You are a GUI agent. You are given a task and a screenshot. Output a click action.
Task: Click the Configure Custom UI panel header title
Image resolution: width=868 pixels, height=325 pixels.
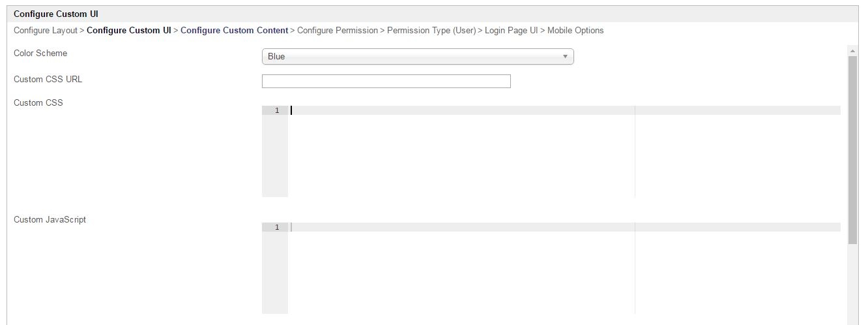(55, 14)
